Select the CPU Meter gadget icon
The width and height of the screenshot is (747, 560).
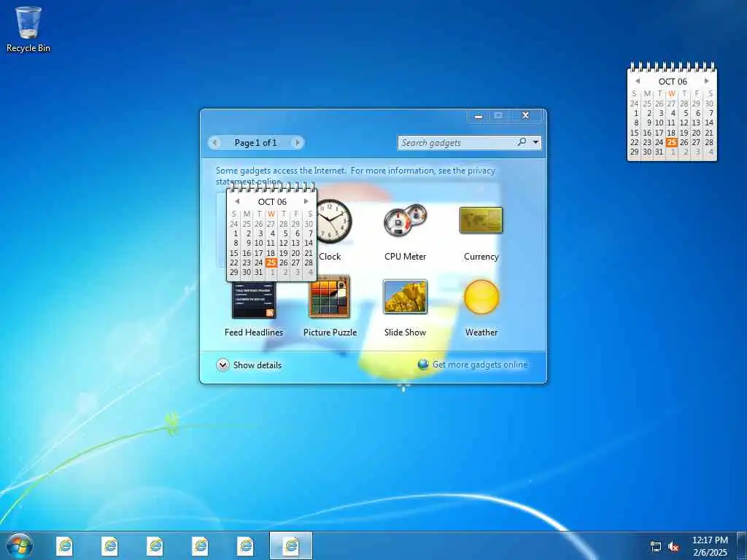pyautogui.click(x=405, y=220)
